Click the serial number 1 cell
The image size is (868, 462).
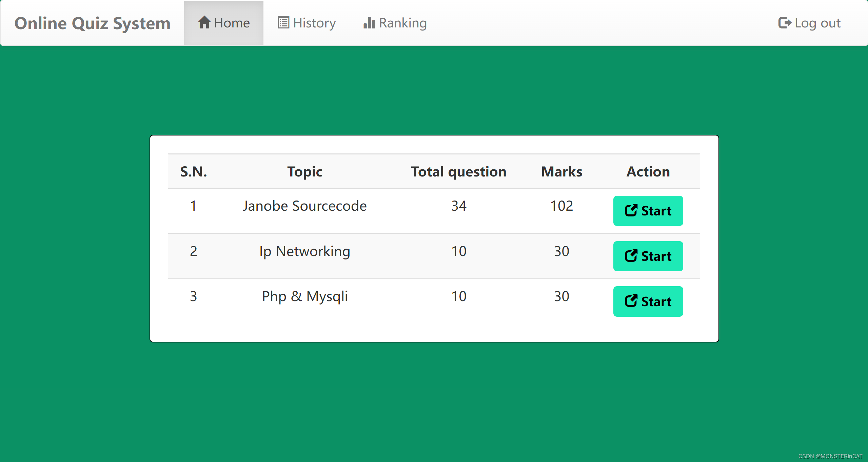pyautogui.click(x=193, y=206)
